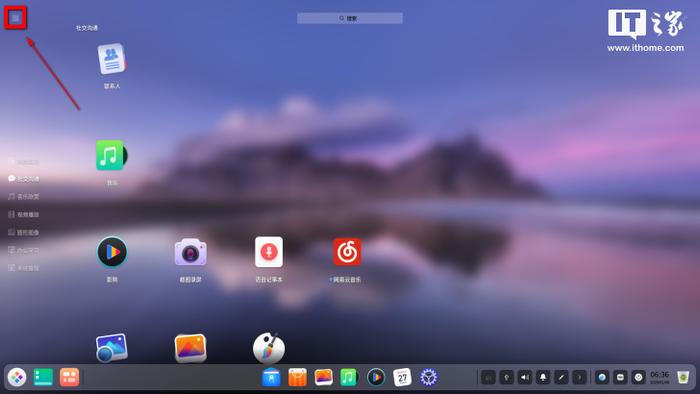Viewport: 700px width, 394px height.
Task: Open the trash bin in the dock
Action: (x=683, y=377)
